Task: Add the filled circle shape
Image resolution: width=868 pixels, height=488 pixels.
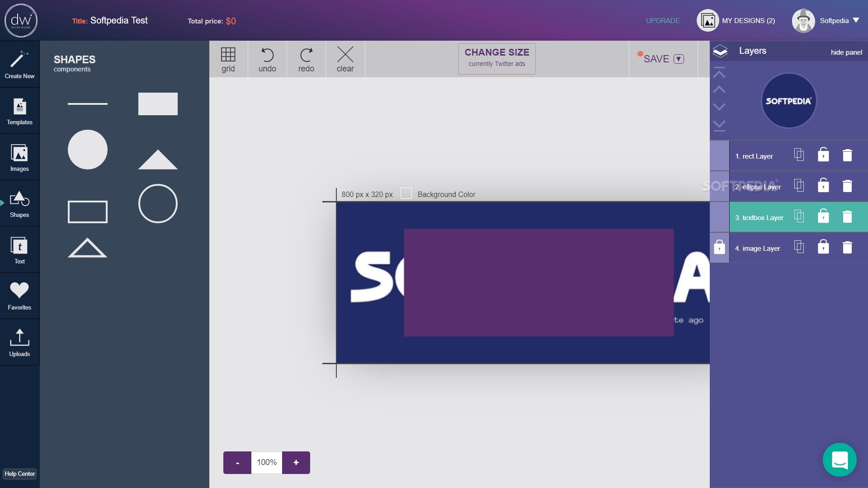Action: 88,150
